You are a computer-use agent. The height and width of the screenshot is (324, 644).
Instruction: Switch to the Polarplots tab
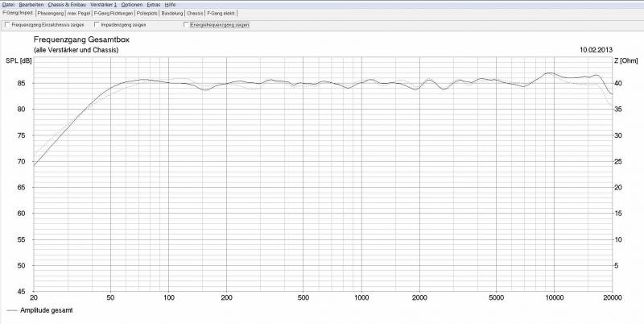(x=147, y=14)
